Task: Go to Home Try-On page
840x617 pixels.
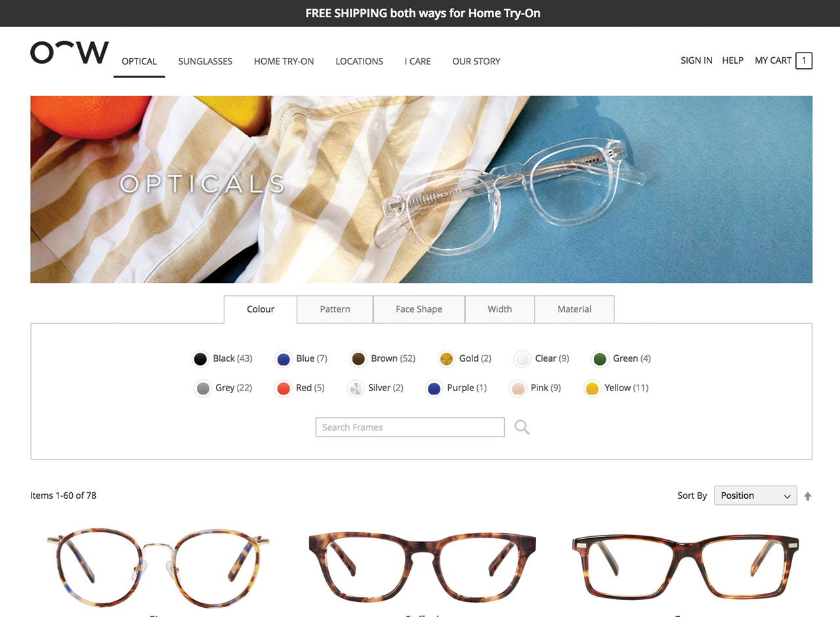Action: 284,61
